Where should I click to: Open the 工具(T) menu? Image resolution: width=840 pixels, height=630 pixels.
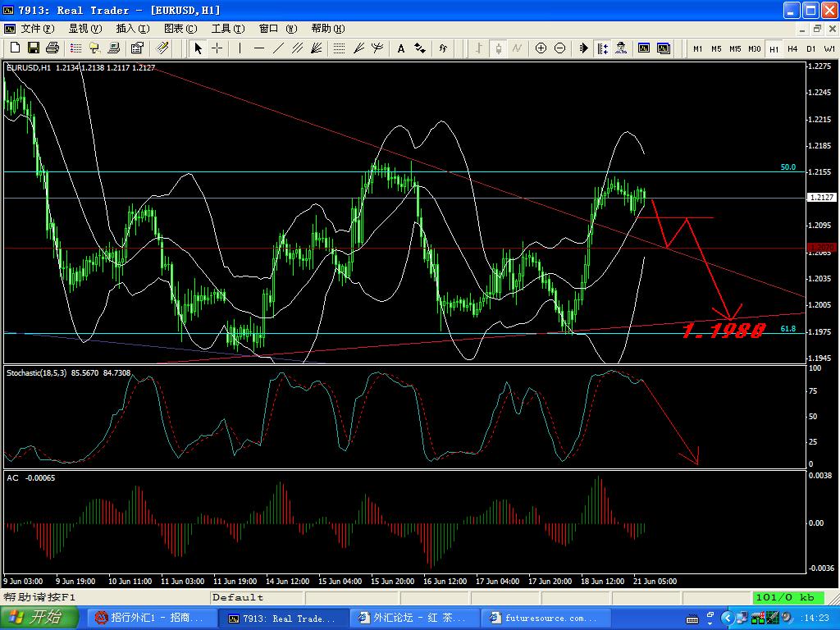(x=228, y=29)
